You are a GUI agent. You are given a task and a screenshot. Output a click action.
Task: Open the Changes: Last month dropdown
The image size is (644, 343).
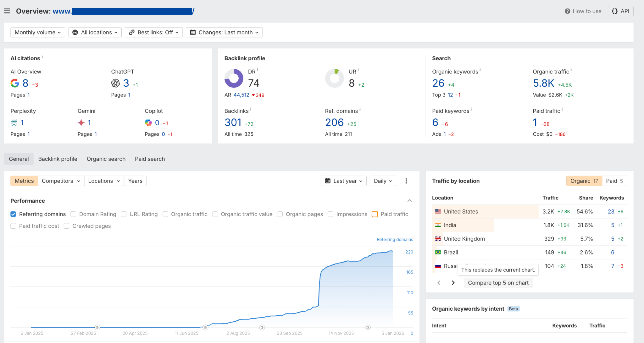(224, 32)
